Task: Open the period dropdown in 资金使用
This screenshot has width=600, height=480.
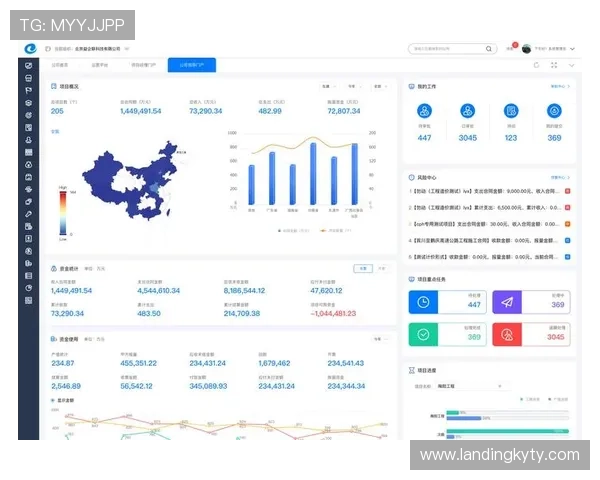Action: click(381, 339)
